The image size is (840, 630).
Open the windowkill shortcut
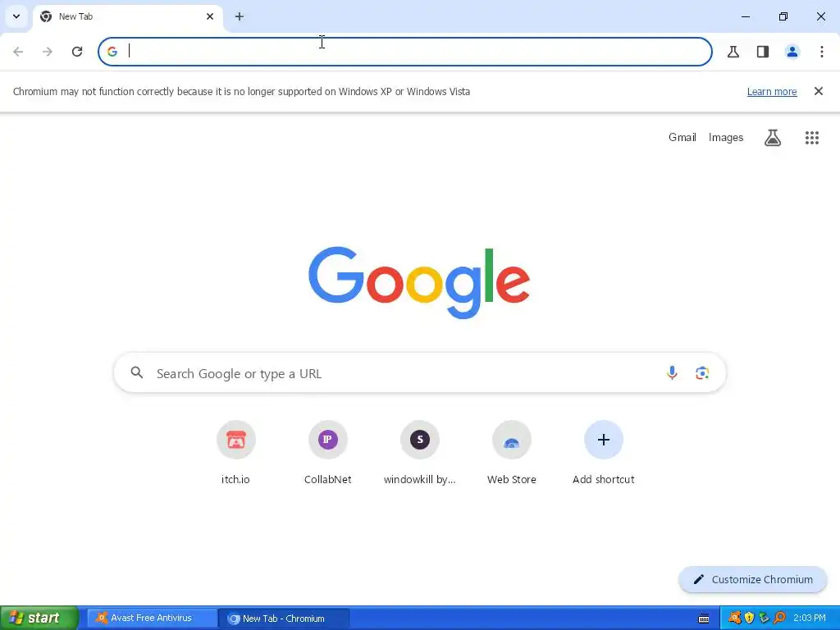click(419, 454)
